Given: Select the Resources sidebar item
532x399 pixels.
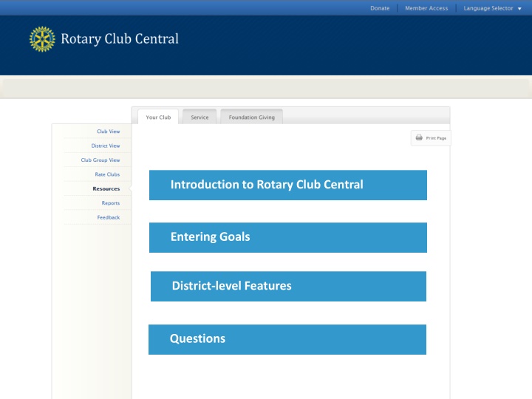Looking at the screenshot, I should click(106, 188).
